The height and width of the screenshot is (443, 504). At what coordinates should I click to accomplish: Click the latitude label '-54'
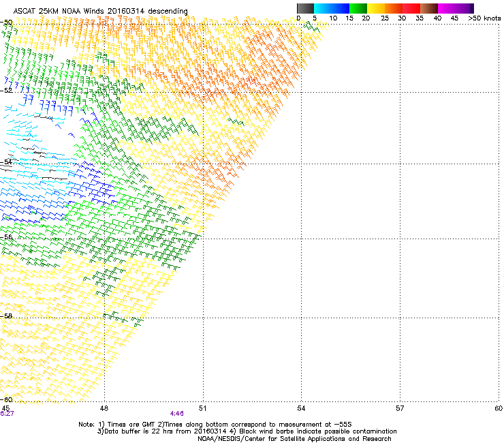point(6,162)
